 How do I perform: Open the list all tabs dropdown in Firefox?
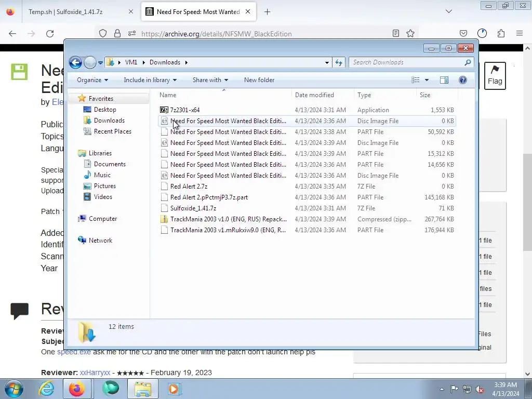click(449, 11)
